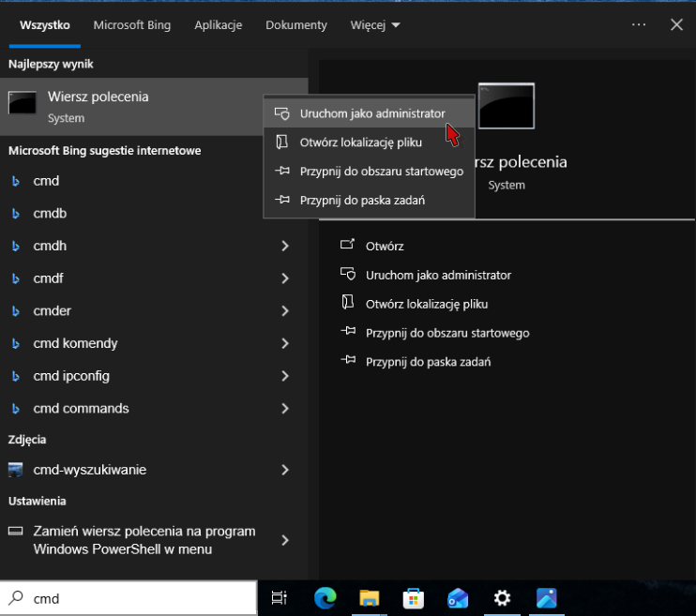Viewport: 696px width, 616px height.
Task: Open the three-dots options menu
Action: pos(639,24)
